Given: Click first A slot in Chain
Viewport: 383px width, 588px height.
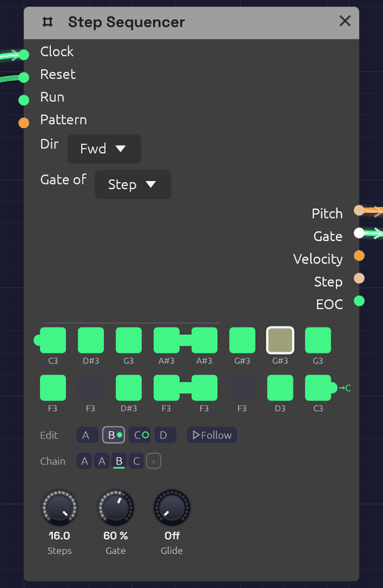Looking at the screenshot, I should click(84, 461).
